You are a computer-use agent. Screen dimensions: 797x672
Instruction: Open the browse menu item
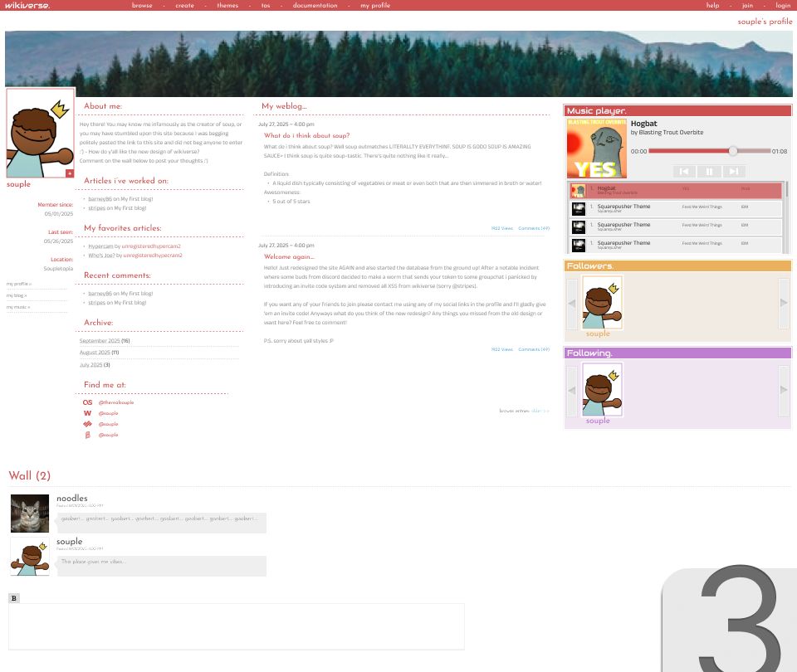(x=142, y=6)
